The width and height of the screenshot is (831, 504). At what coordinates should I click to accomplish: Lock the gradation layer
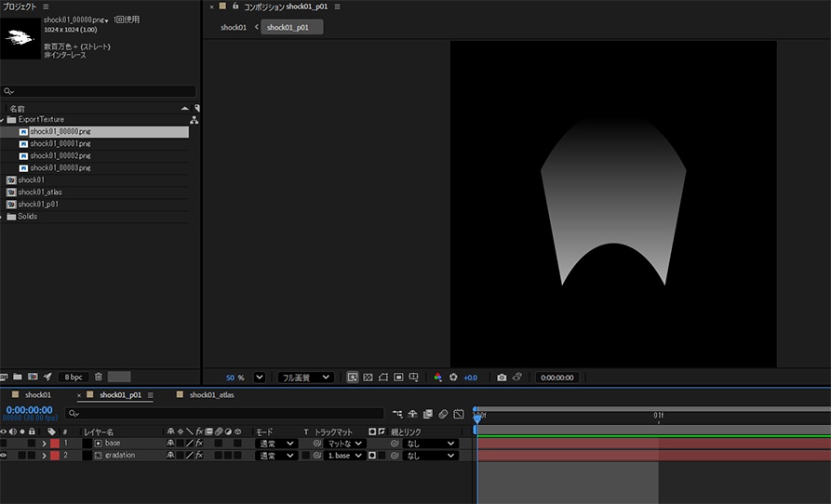tap(32, 456)
